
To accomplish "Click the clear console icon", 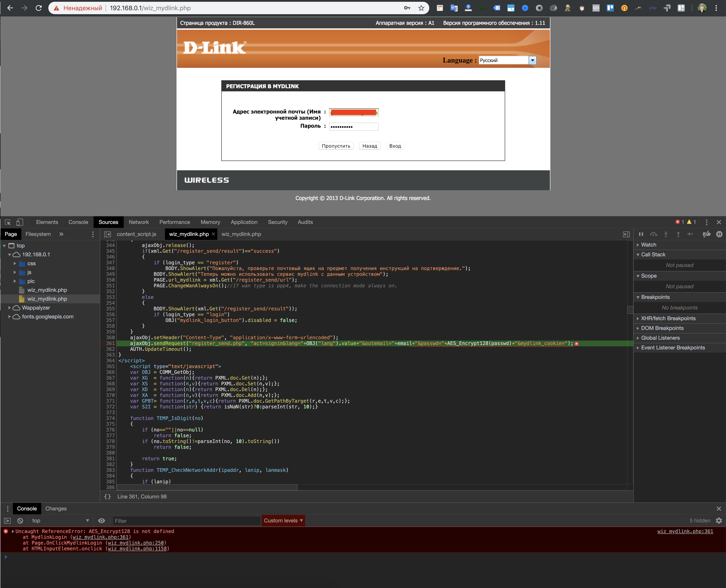I will pos(20,521).
